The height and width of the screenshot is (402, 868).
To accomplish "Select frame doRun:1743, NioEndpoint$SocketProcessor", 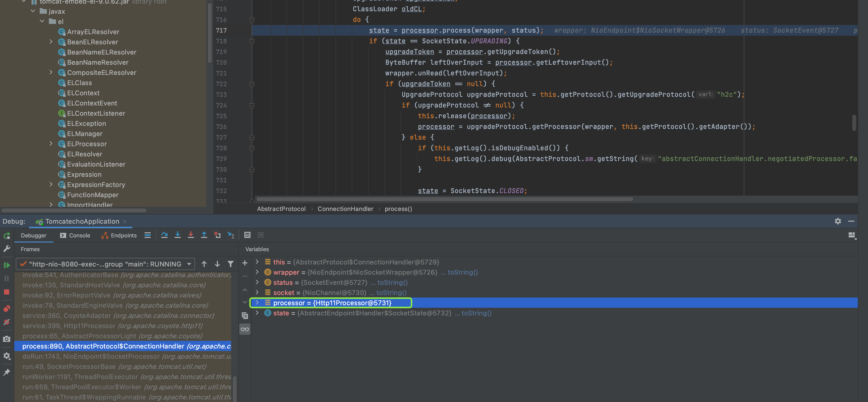I will 123,356.
